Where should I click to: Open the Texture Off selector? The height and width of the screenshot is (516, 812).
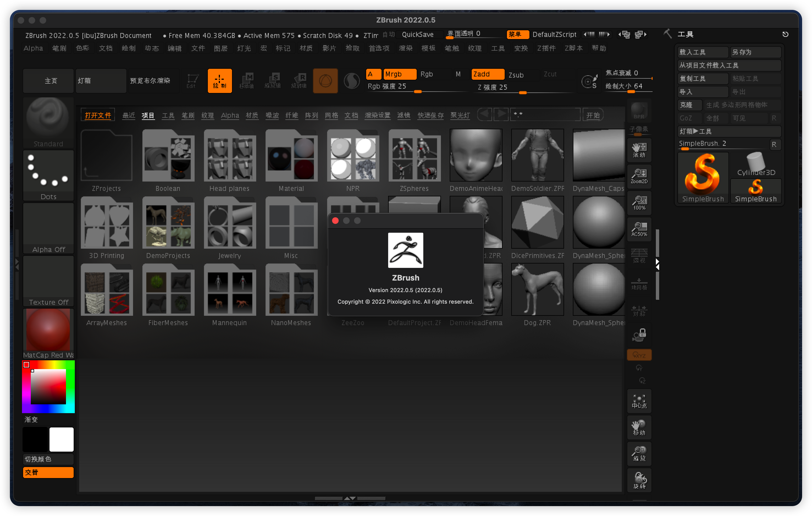pyautogui.click(x=48, y=281)
